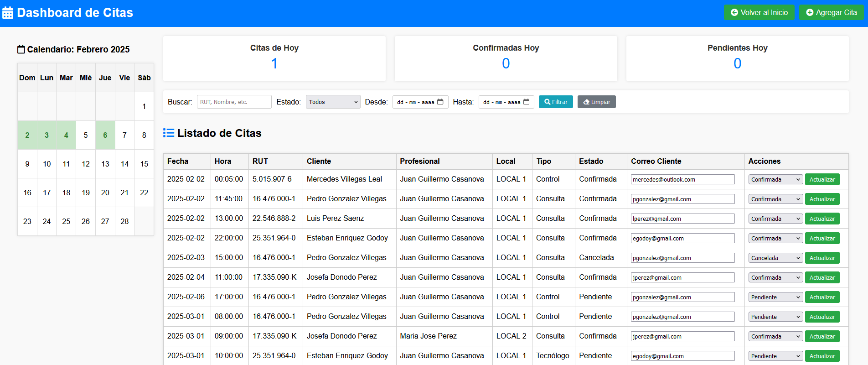Click Actualizar on the Cancelada appointment row
868x365 pixels.
click(822, 258)
